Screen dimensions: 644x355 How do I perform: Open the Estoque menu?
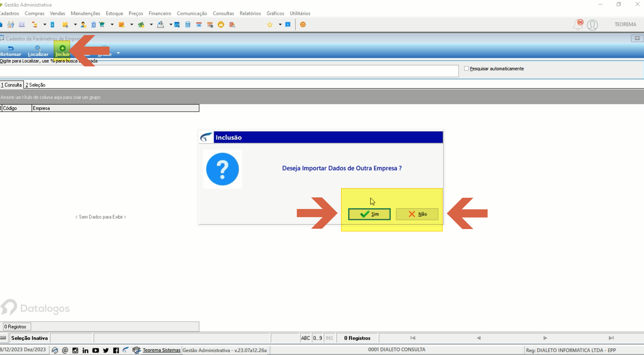(114, 13)
